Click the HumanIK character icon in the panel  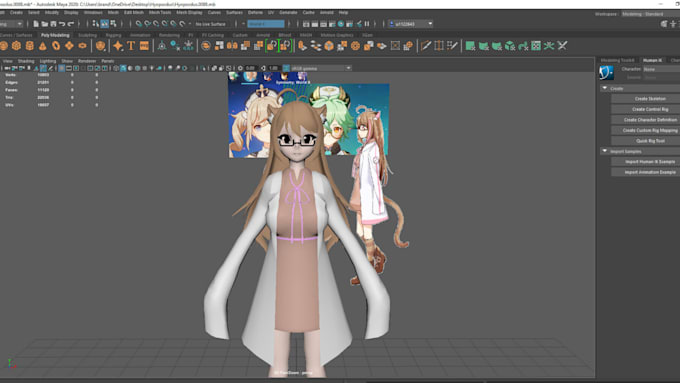(x=606, y=72)
